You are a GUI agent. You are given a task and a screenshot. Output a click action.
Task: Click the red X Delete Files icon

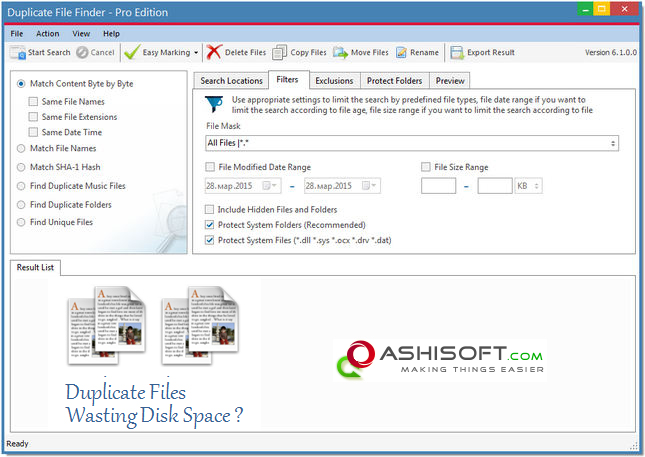tap(214, 52)
